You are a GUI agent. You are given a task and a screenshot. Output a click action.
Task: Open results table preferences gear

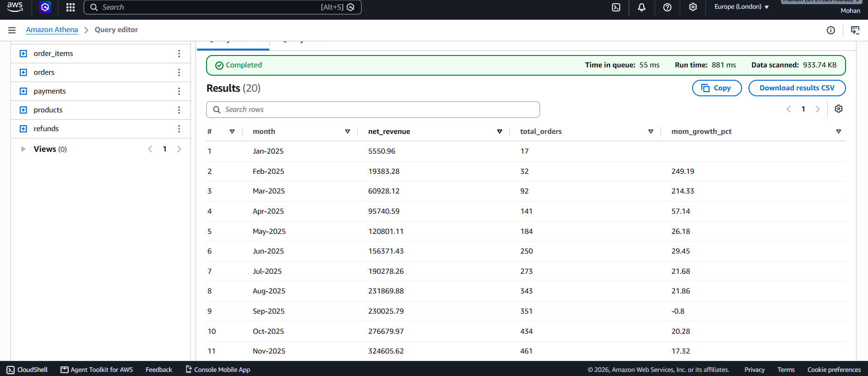click(x=839, y=109)
